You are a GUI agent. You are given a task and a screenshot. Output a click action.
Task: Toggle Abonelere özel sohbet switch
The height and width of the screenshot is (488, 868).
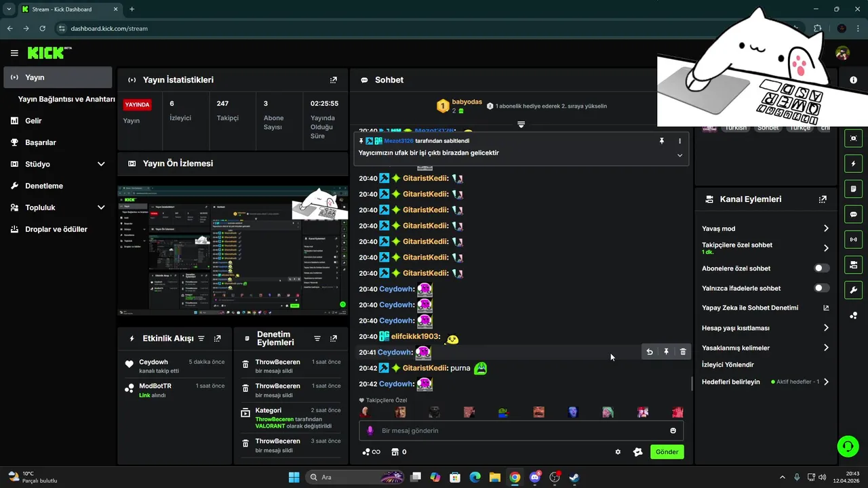click(821, 268)
